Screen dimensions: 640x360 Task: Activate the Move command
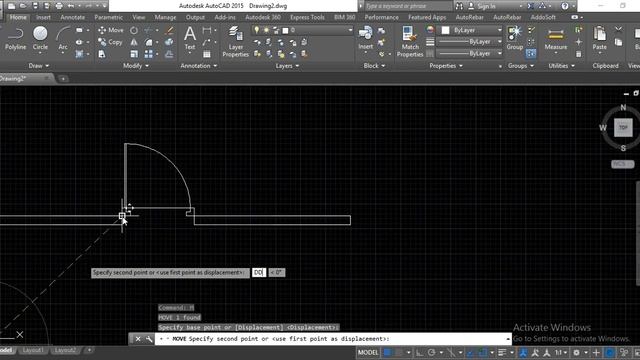[x=111, y=30]
